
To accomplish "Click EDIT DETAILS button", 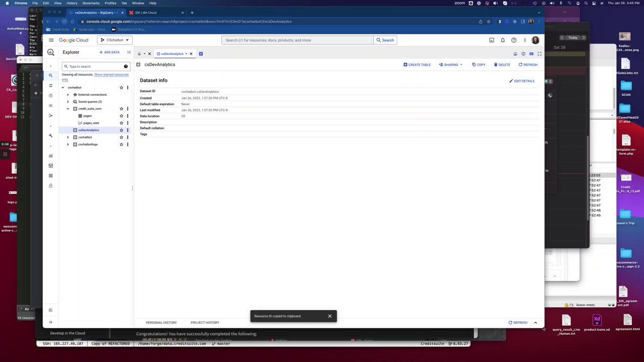I will pyautogui.click(x=522, y=81).
